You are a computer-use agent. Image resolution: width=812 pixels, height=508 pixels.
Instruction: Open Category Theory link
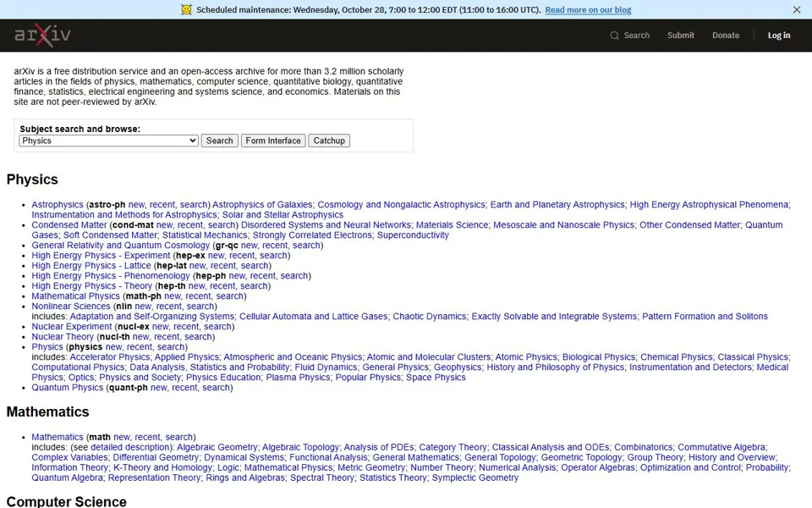(453, 447)
